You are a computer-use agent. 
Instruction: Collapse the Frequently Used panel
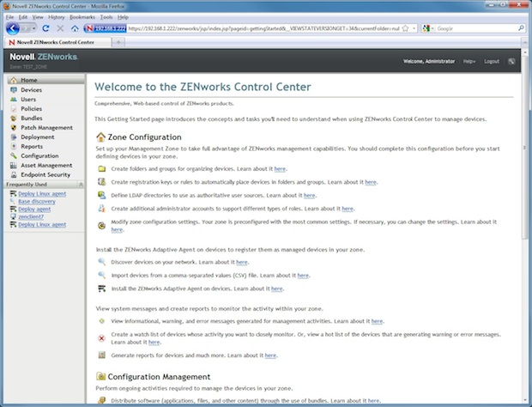[x=80, y=185]
